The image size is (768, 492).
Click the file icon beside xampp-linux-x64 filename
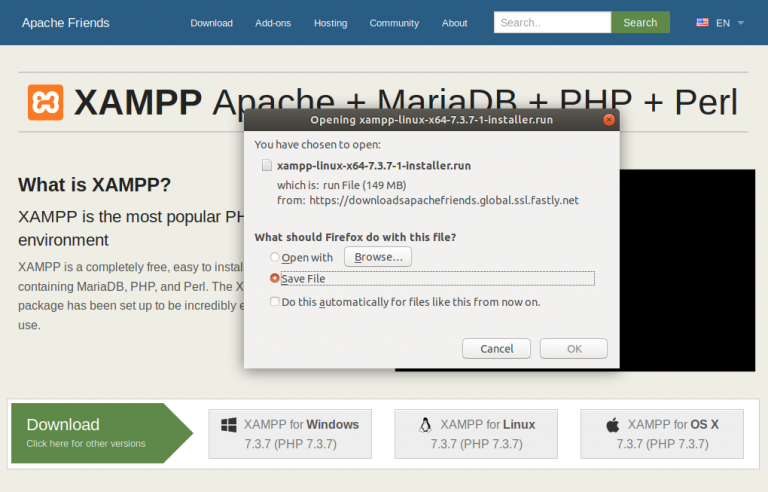(x=266, y=165)
